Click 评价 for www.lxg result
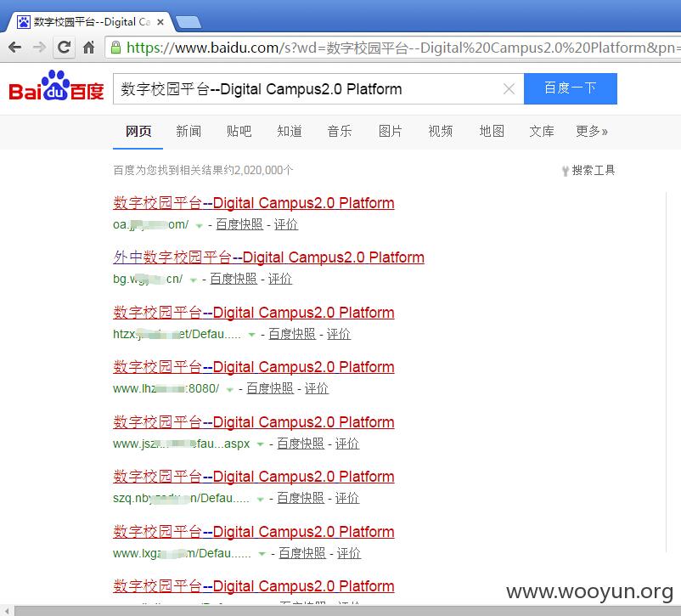 [348, 553]
